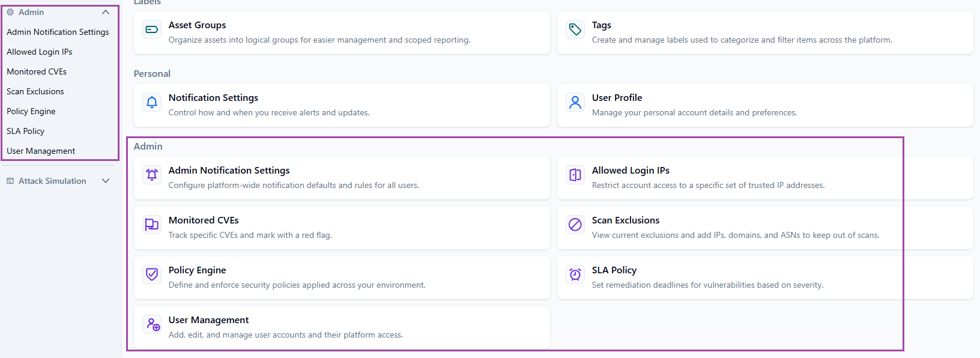Click 'Track specific CVEs' description text
The image size is (980, 358).
(250, 235)
